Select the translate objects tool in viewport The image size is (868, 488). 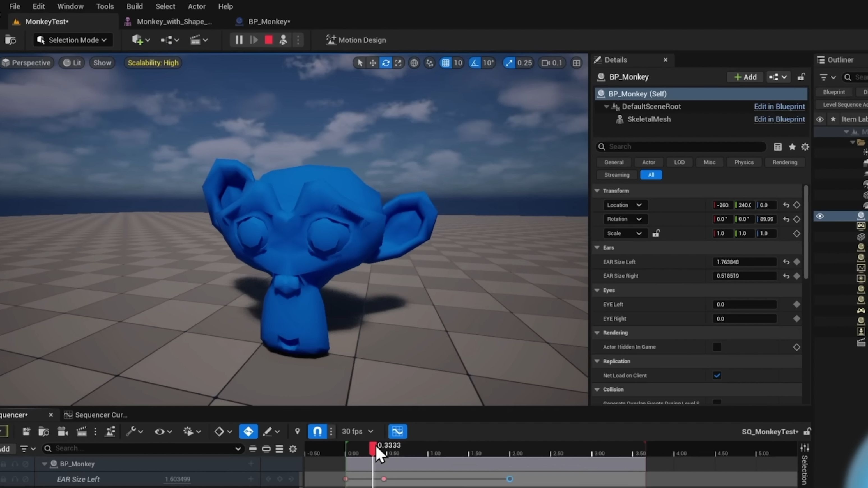click(373, 63)
